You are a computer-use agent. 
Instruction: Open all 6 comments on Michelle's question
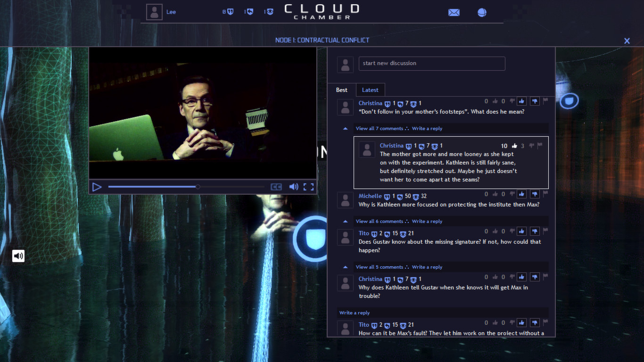coord(381,221)
